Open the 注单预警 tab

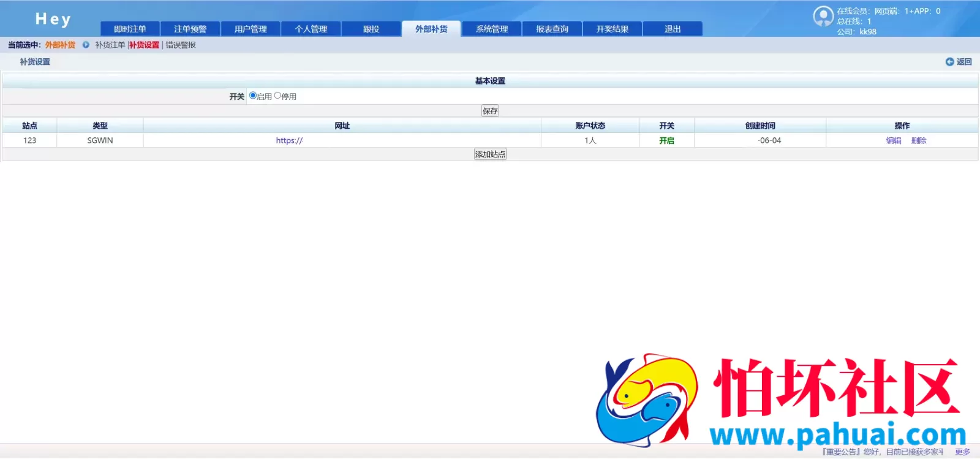tap(190, 29)
